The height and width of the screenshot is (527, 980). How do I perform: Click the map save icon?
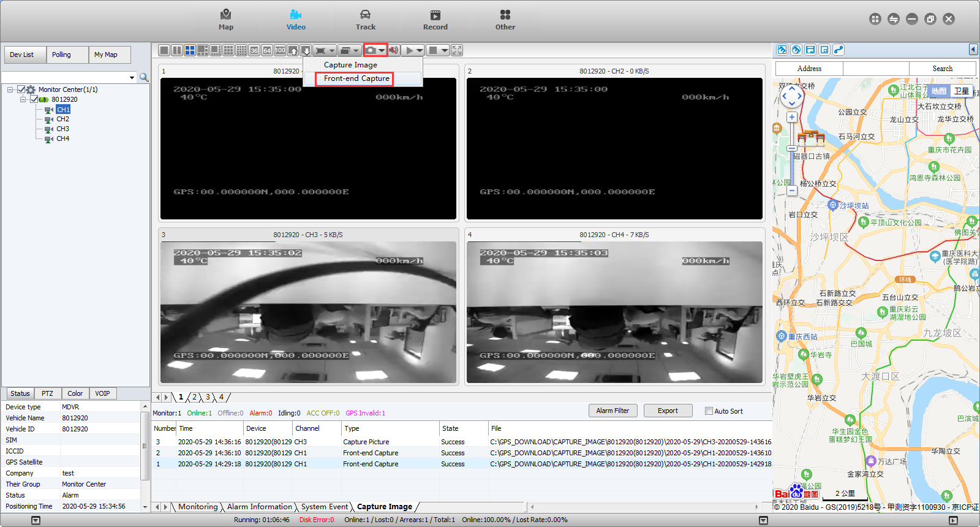[810, 50]
